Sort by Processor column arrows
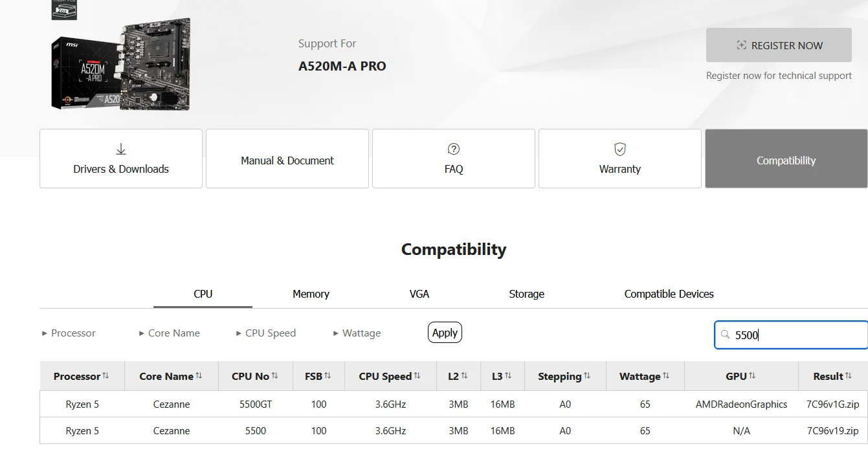 [x=106, y=376]
